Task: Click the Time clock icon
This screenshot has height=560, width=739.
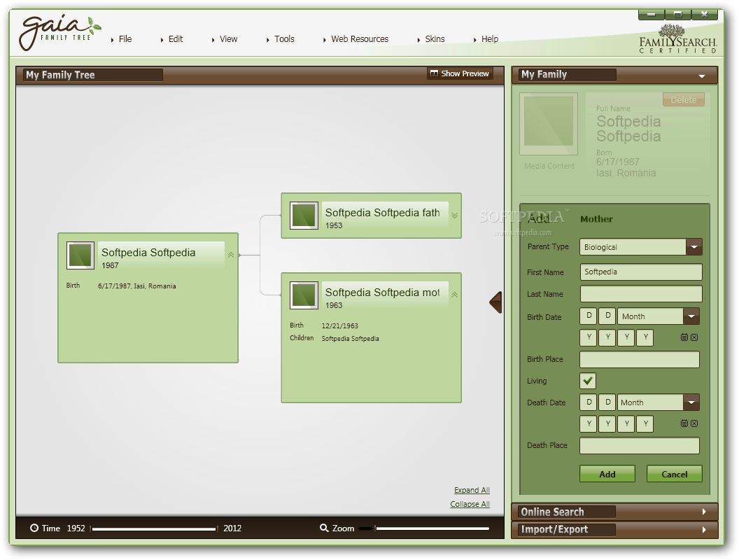Action: tap(34, 528)
